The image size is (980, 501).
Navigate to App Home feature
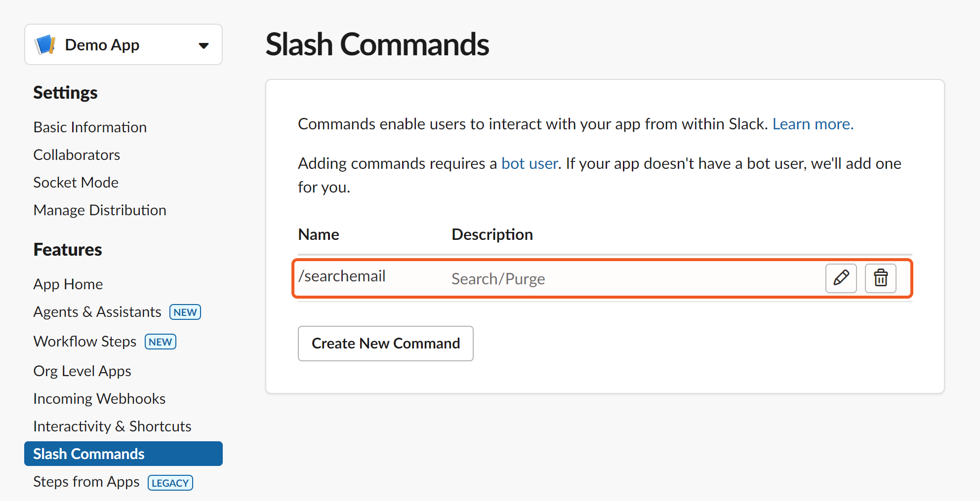coord(68,284)
